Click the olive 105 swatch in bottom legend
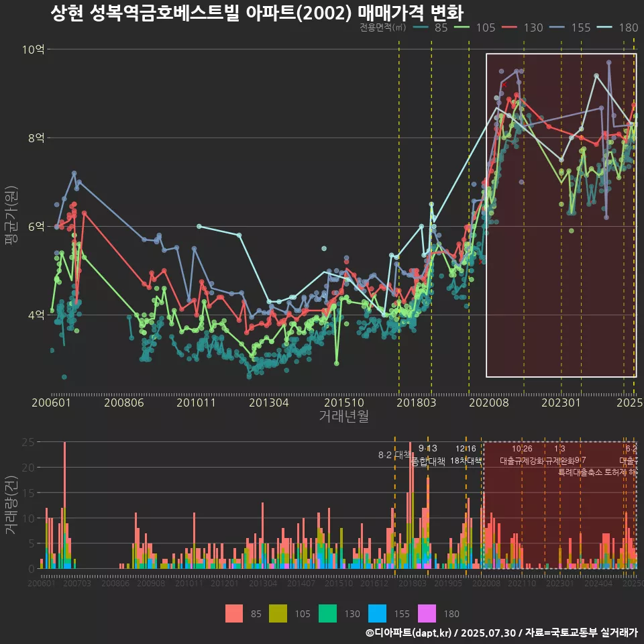The height and width of the screenshot is (644, 644). point(278,614)
